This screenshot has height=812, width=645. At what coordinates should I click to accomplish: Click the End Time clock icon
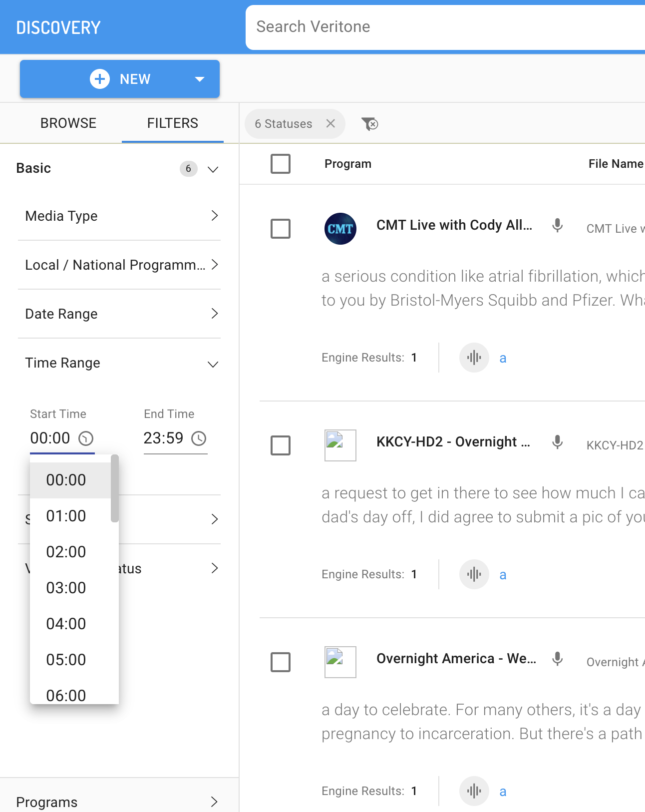click(x=199, y=438)
